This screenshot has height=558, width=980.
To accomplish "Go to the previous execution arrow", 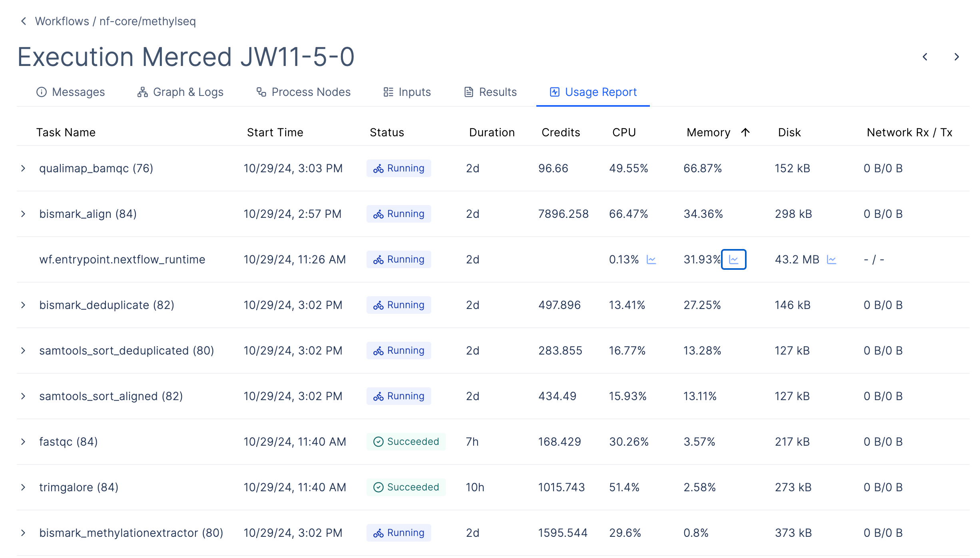I will click(925, 57).
